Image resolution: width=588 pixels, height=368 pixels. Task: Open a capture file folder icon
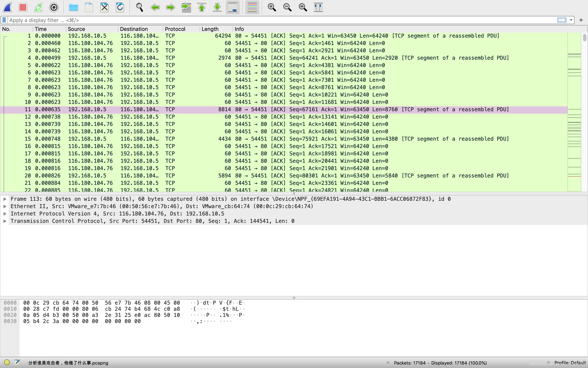click(x=73, y=7)
